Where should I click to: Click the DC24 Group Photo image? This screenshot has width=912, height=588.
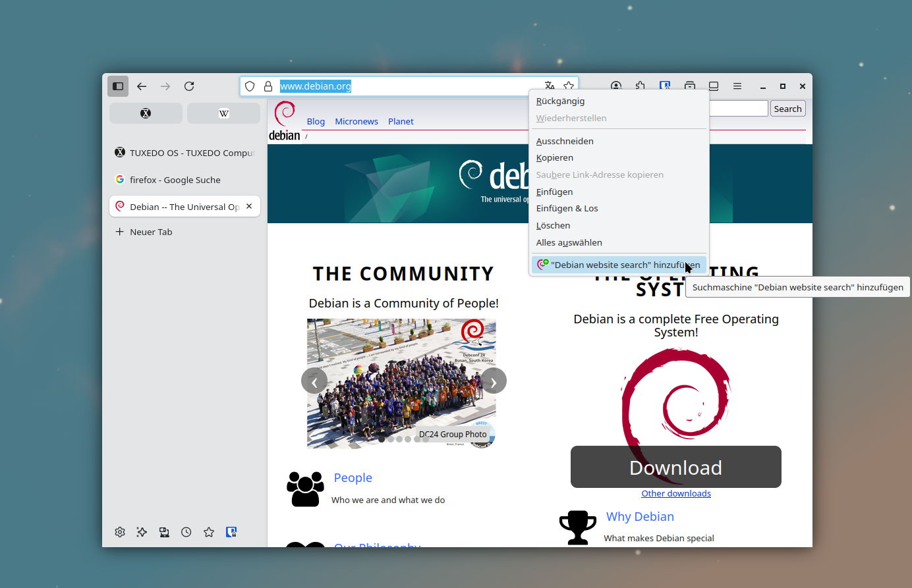(x=401, y=383)
